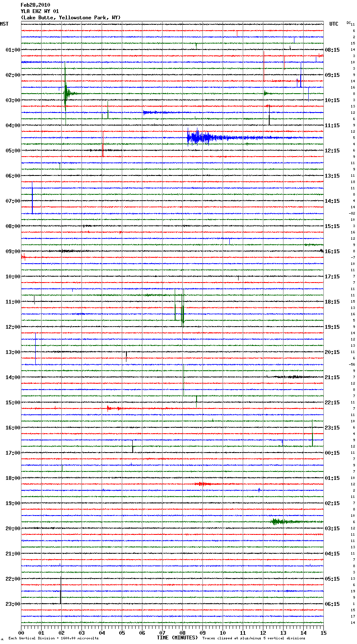Viewport: 357px width, 644px height.
Task: Select the 04:00 MST time label
Action: 13,126
